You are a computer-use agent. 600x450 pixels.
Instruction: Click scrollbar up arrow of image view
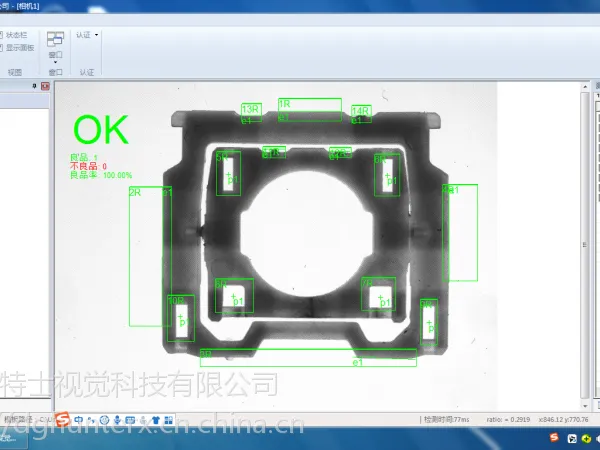pyautogui.click(x=585, y=87)
